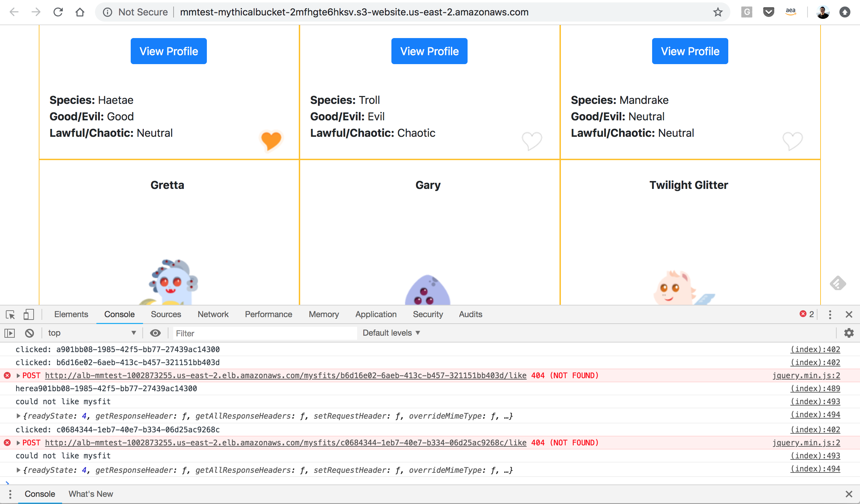Open the Network panel in DevTools

212,314
